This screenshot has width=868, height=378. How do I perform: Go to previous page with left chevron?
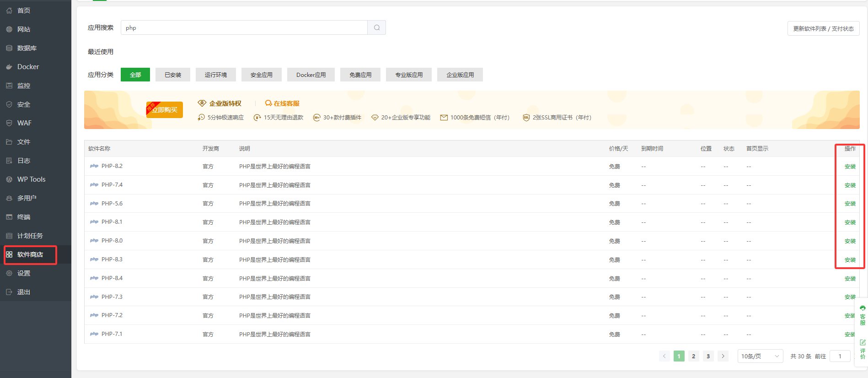[x=664, y=356]
